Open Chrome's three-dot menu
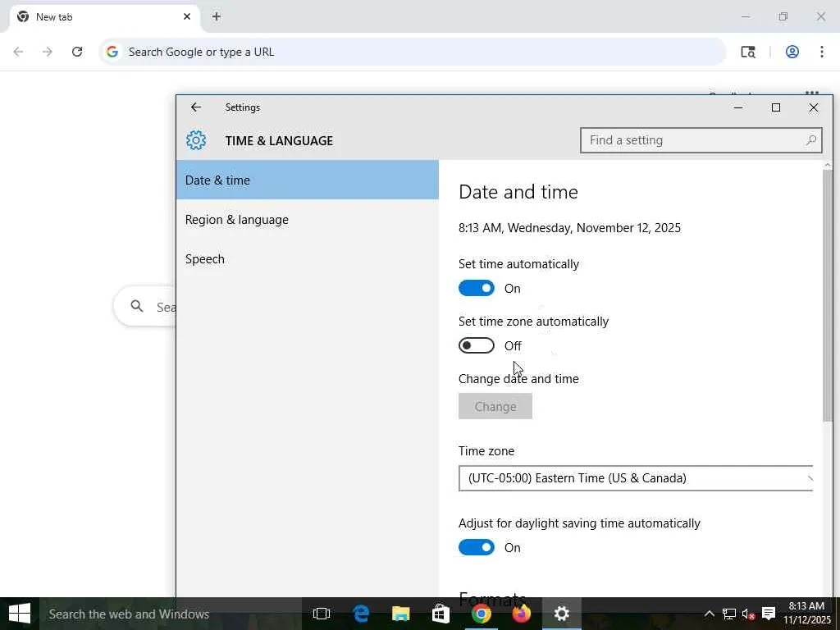 [x=822, y=52]
